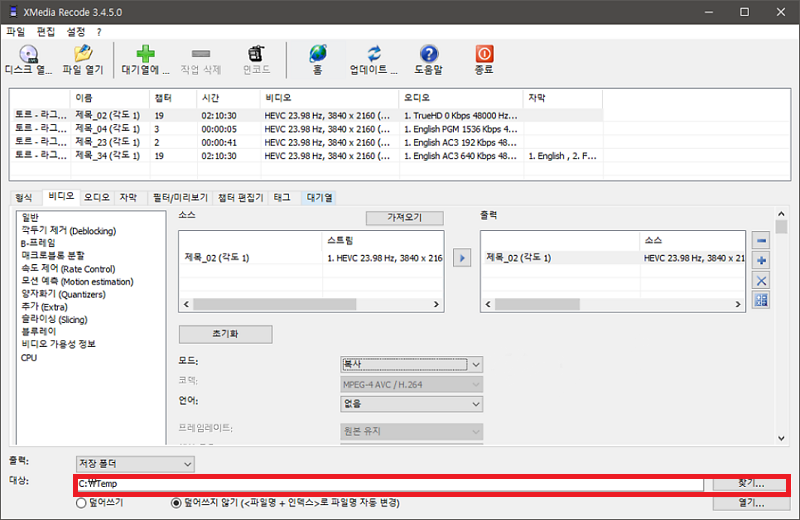Click 열기... open folder button
Viewport: 800px width, 520px height.
pos(751,503)
